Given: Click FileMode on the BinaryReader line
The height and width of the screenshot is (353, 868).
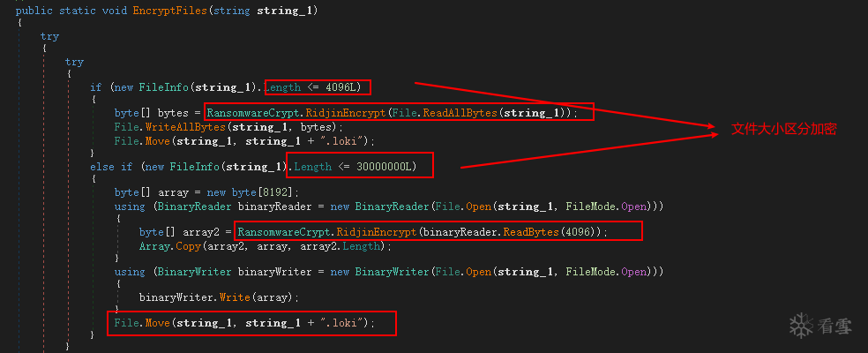Looking at the screenshot, I should pyautogui.click(x=592, y=207).
